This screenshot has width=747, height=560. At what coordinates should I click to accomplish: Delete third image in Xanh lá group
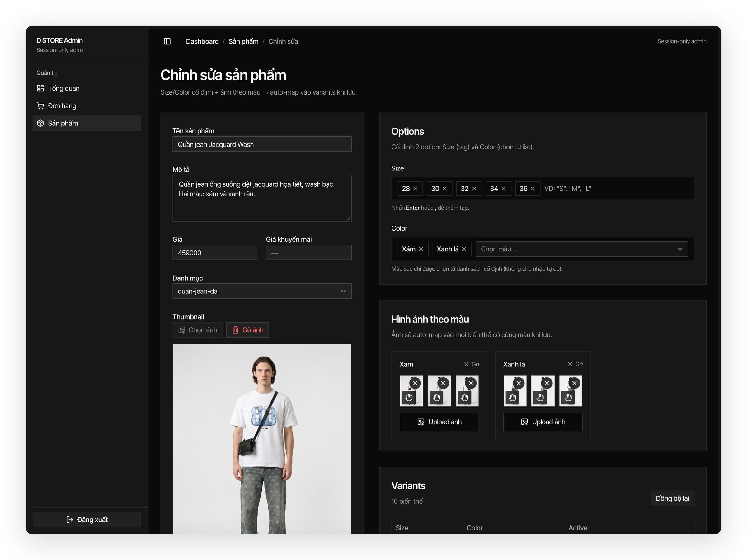(574, 383)
